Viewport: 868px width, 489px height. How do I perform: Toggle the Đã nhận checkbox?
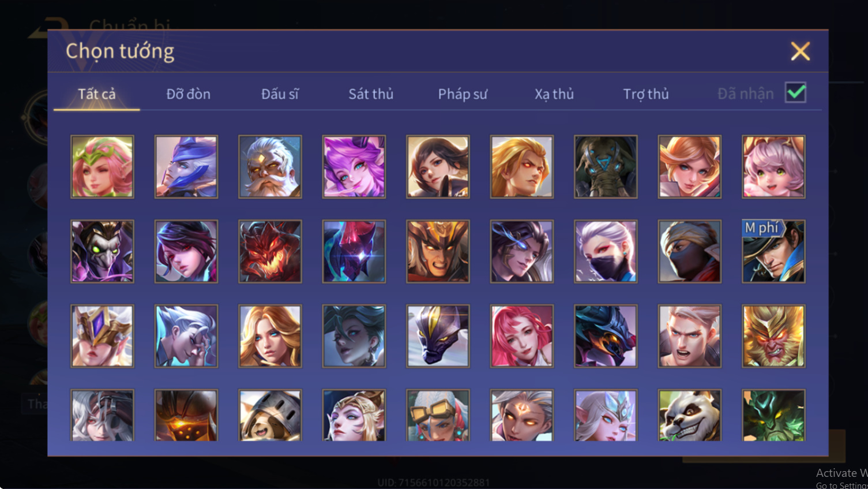[x=796, y=92]
